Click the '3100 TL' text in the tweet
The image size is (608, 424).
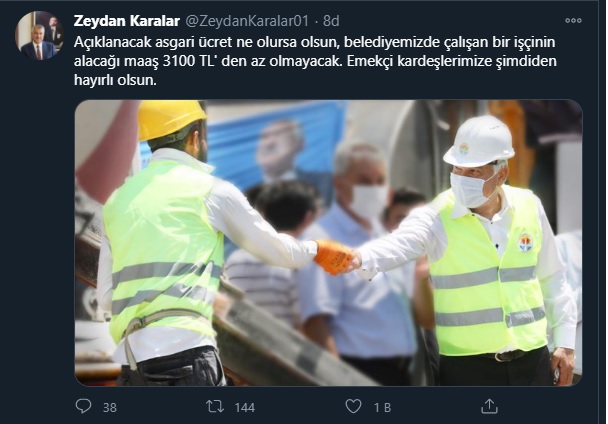click(189, 61)
